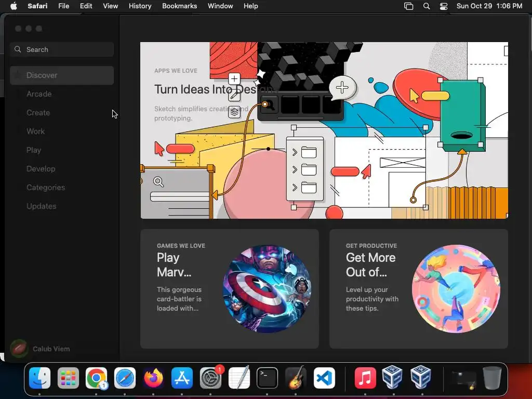Viewport: 532px width, 399px height.
Task: Open System Preferences with the update badge
Action: 211,378
